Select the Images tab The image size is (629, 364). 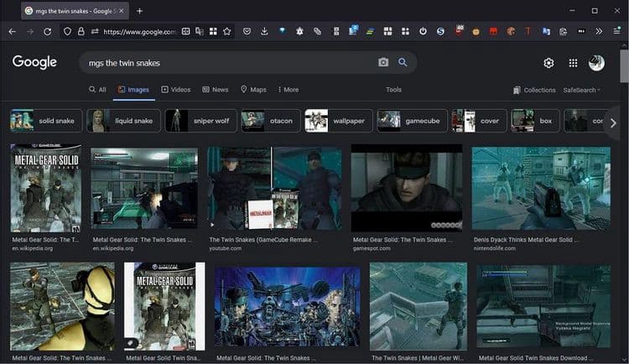133,90
